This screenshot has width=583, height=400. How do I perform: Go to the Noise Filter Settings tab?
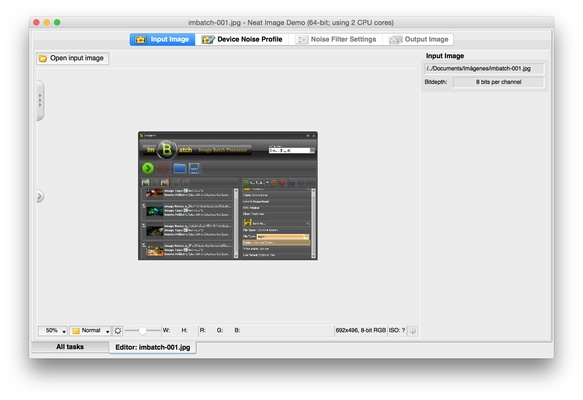click(336, 39)
